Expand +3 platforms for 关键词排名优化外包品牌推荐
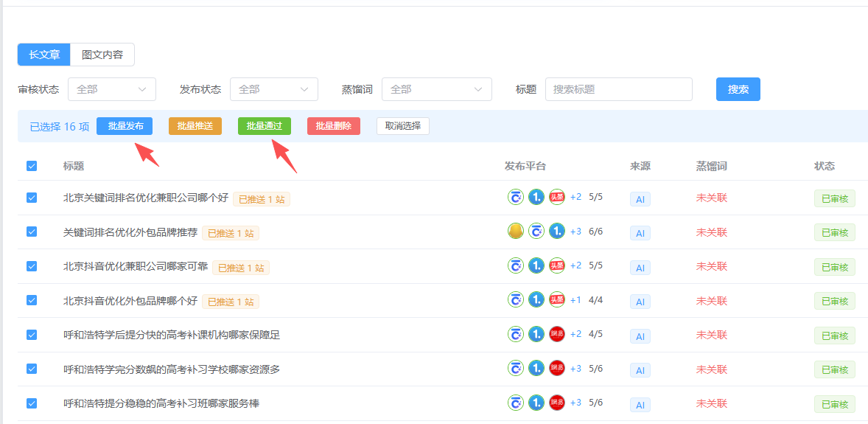This screenshot has height=424, width=868. click(x=575, y=231)
